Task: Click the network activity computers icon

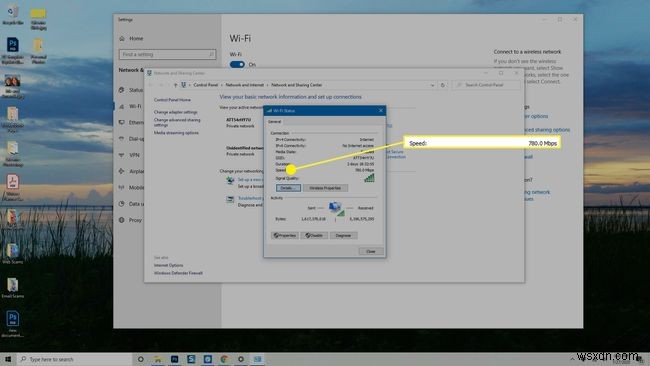Action: pos(336,208)
